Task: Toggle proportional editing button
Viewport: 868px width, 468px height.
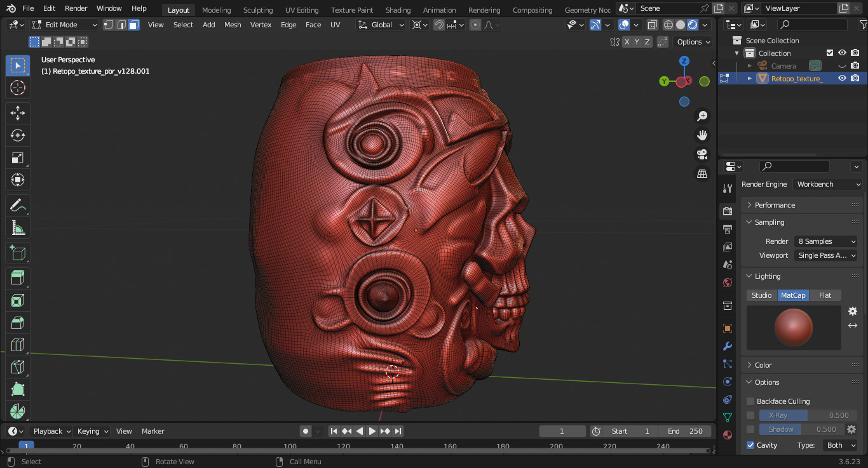Action: 475,25
